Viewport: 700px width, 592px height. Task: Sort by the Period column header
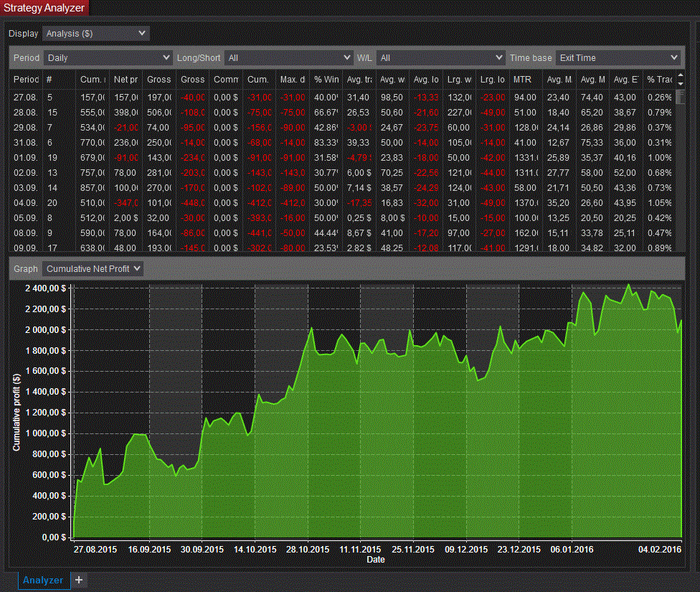26,80
